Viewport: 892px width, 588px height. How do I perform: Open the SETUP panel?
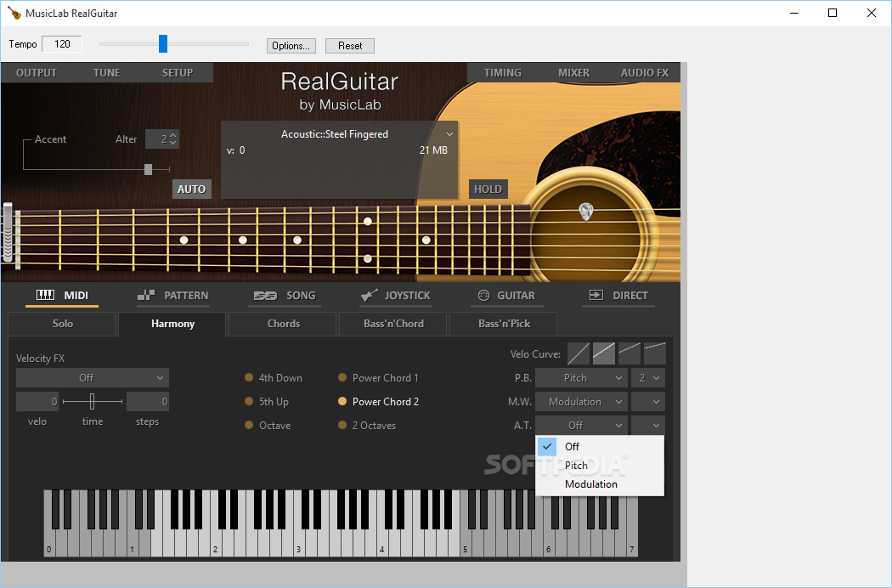pos(178,72)
